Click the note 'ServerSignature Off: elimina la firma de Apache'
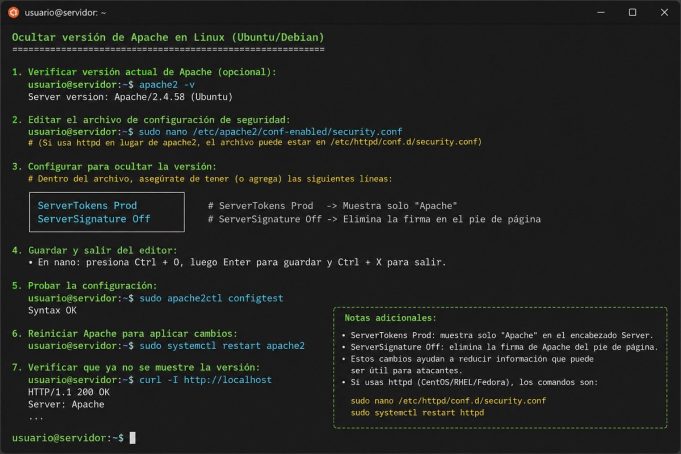Screen dimensions: 681x454 point(500,347)
